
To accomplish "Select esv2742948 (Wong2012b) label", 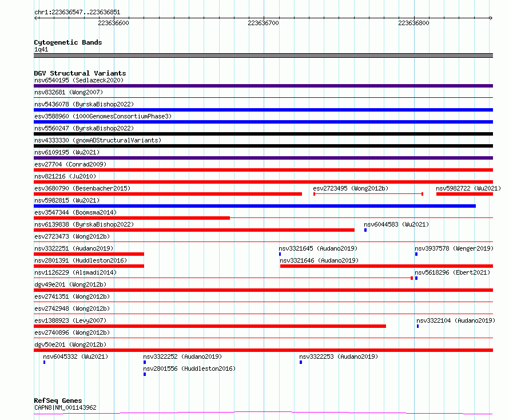I will pos(72,308).
